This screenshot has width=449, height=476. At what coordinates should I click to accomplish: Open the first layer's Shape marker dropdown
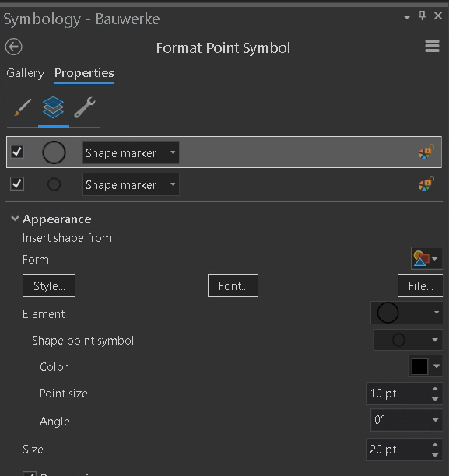[131, 152]
